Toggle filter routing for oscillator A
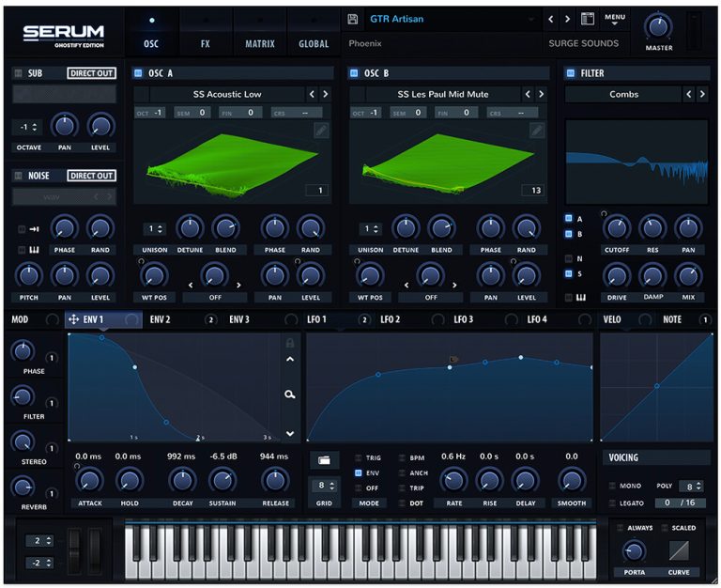Screen dimensions: 721x588 (569, 218)
